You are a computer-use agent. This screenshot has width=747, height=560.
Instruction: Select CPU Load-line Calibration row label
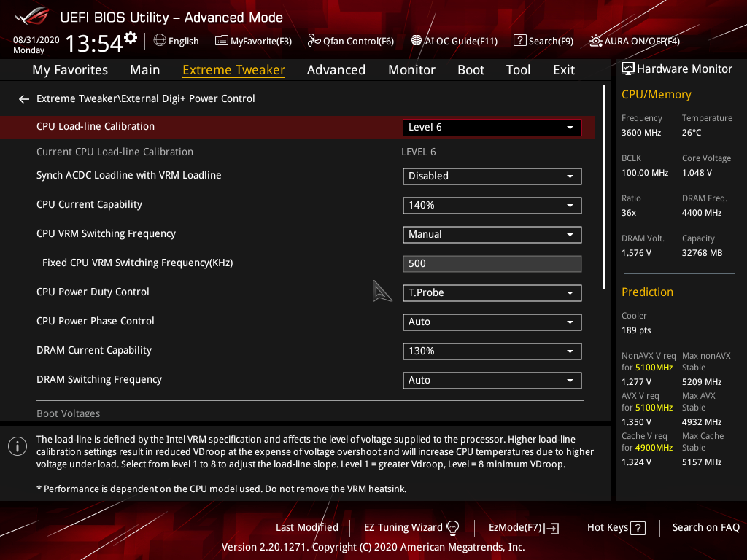(x=96, y=126)
